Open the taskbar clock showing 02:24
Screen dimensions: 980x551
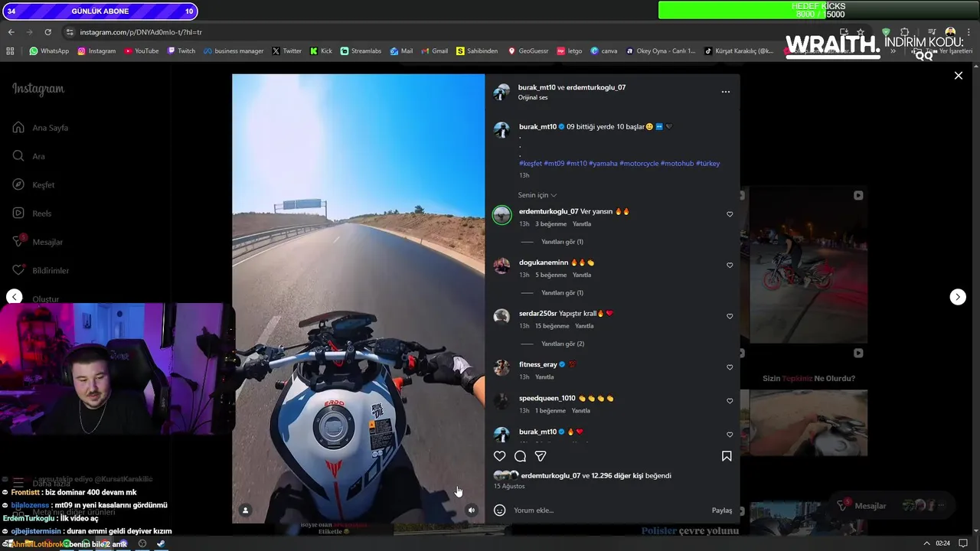point(943,543)
